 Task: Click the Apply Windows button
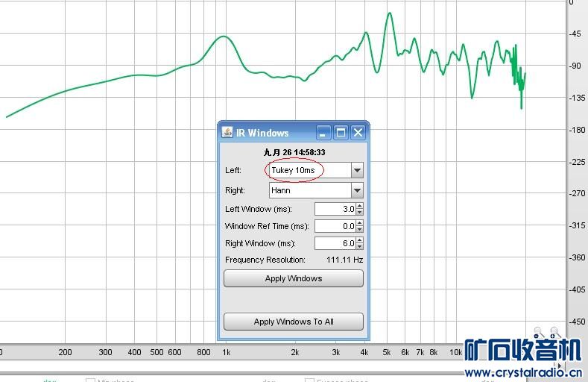(294, 278)
